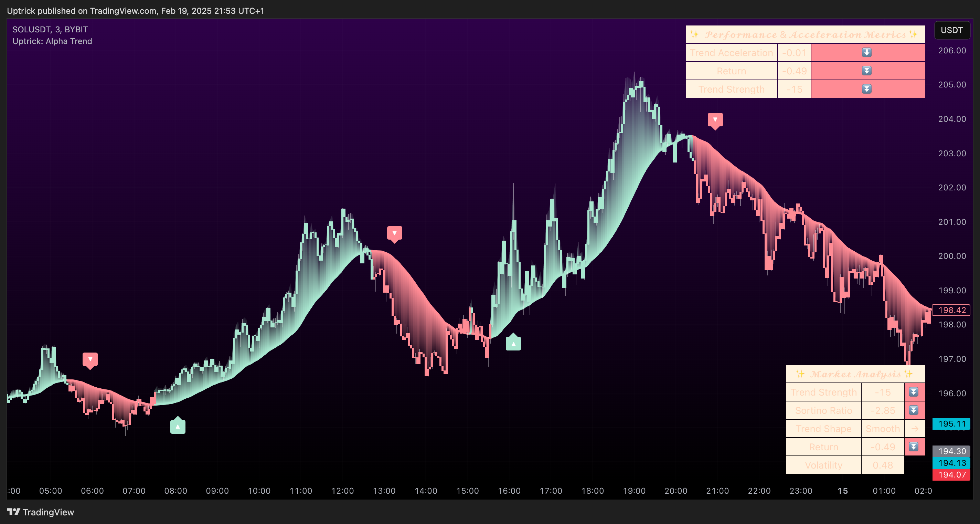This screenshot has height=524, width=980.
Task: Click the -15 value in Market Analysis table
Action: tap(883, 392)
